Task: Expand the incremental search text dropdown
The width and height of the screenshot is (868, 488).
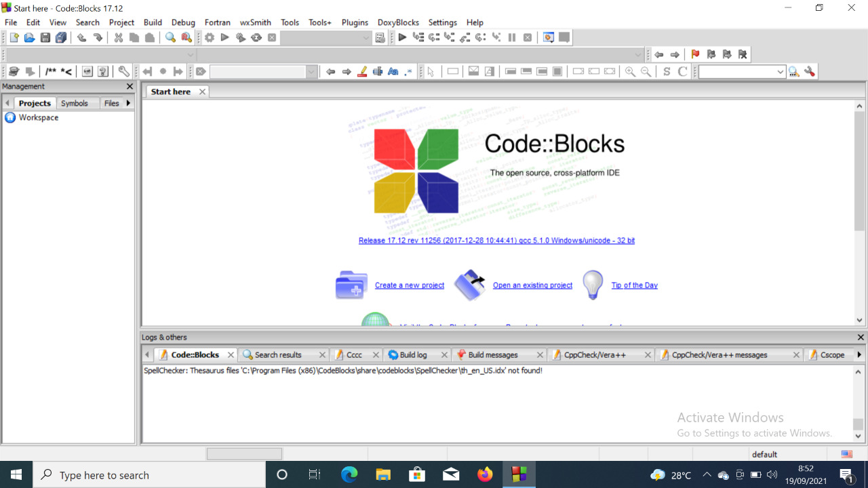Action: 311,72
